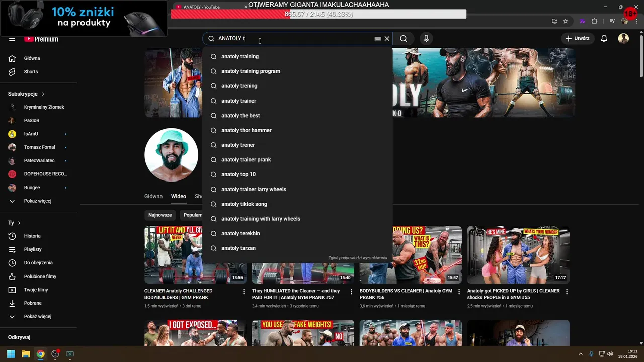The height and width of the screenshot is (362, 644).
Task: Select suggestion 'anatoly tarzan'
Action: point(297,248)
